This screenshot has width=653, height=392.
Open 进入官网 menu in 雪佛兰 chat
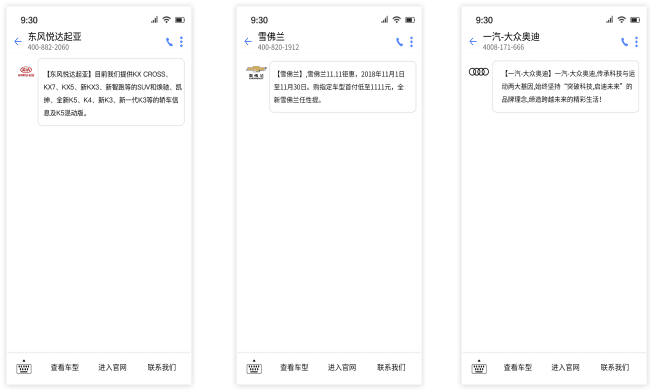pos(342,367)
